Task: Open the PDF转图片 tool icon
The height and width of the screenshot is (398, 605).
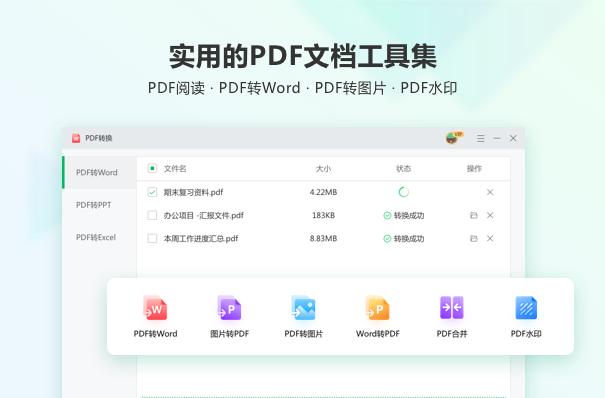Action: (303, 308)
